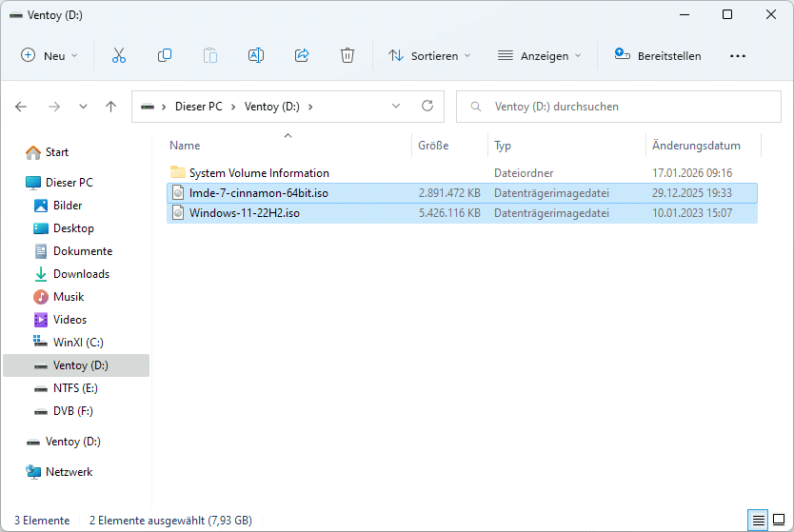Click the System Volume Information folder icon
Image resolution: width=794 pixels, height=532 pixels.
[178, 172]
